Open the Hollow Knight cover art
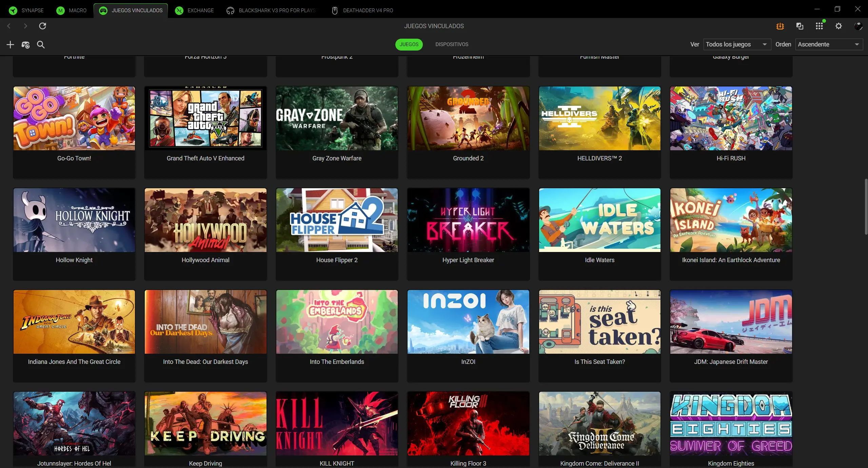 [74, 220]
